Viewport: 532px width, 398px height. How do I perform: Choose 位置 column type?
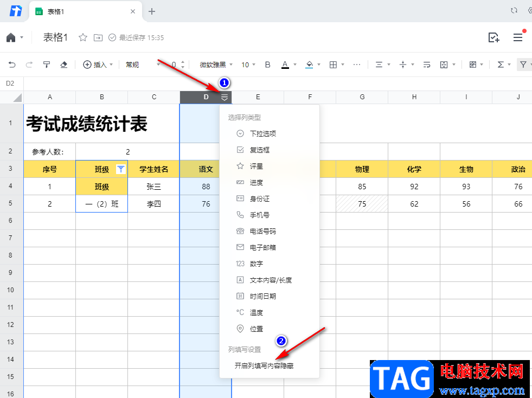click(x=270, y=329)
